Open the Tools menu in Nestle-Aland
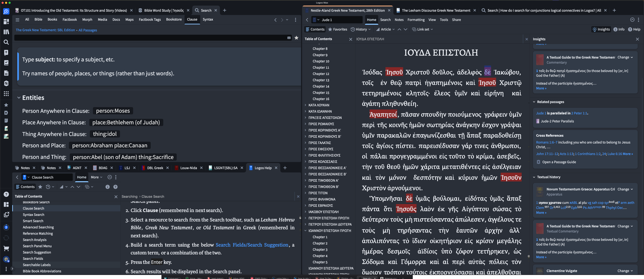 click(444, 20)
